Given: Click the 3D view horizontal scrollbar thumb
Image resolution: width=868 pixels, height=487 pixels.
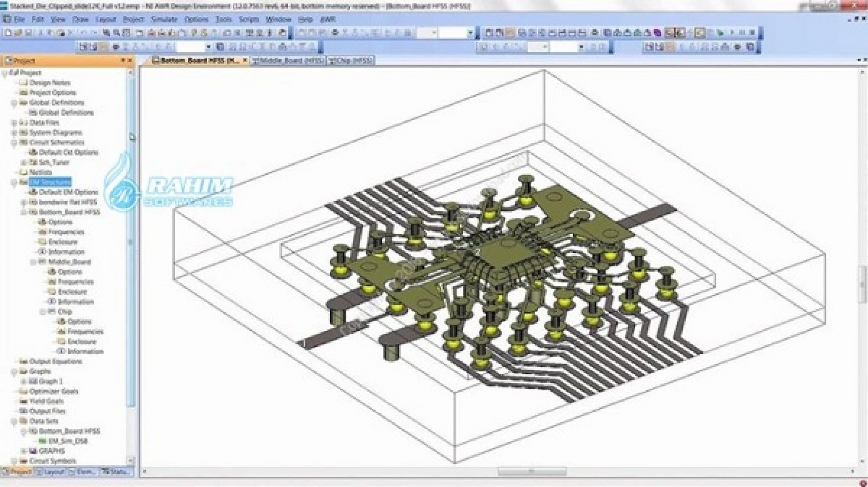Looking at the screenshot, I should coord(532,471).
